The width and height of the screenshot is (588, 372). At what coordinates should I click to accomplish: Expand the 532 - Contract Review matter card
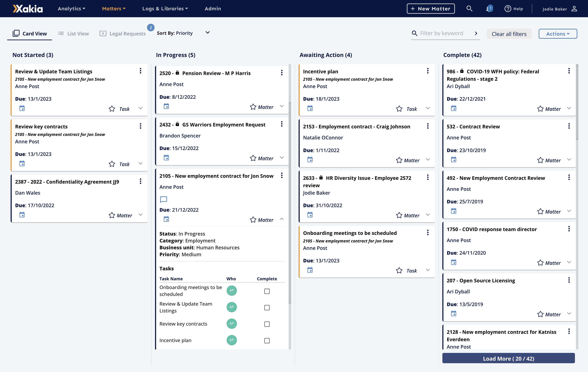569,159
